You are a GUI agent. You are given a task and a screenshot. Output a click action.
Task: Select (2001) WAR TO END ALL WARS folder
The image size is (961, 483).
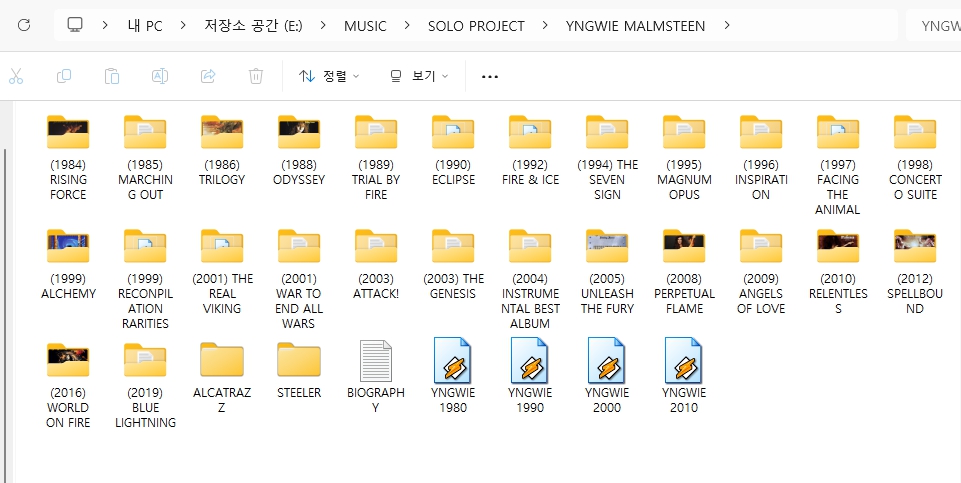point(299,279)
